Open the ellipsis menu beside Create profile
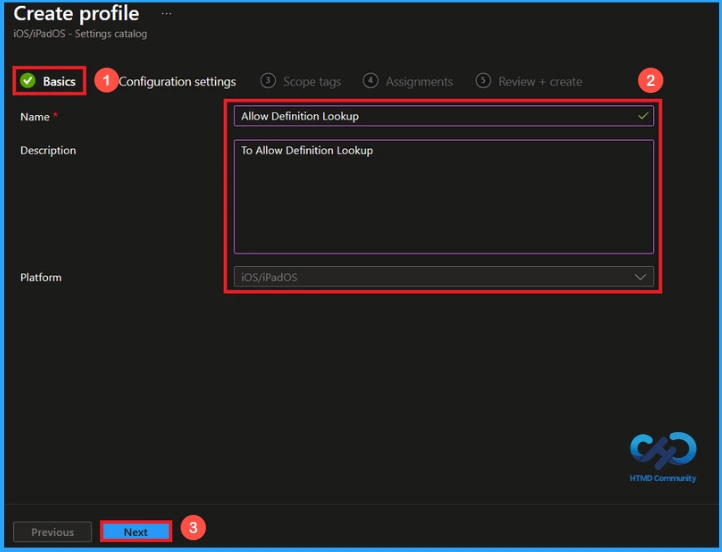This screenshot has width=722, height=552. click(x=166, y=13)
